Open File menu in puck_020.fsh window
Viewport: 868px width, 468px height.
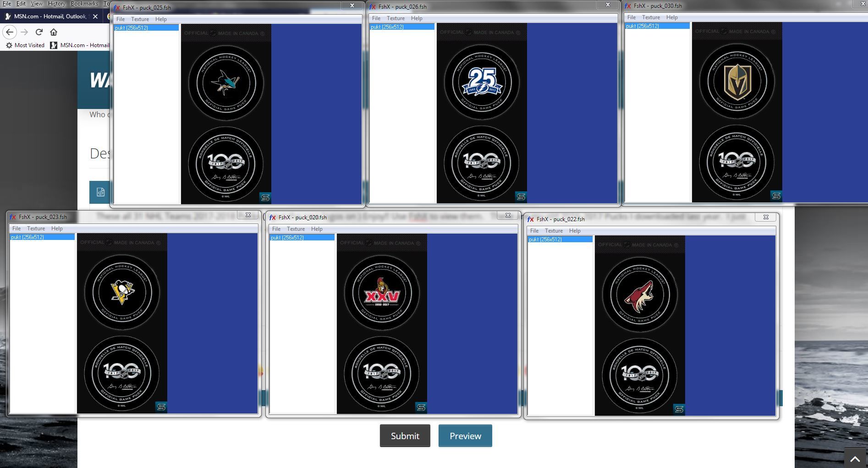276,229
